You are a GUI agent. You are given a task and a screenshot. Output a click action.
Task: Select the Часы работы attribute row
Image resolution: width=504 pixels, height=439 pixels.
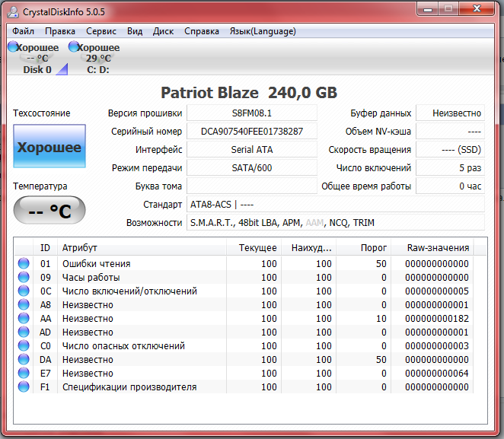coord(244,278)
